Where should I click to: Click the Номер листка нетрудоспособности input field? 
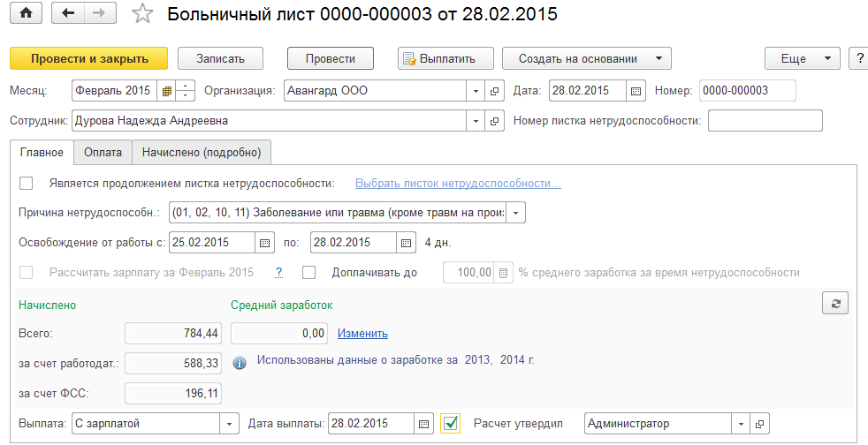coord(765,121)
